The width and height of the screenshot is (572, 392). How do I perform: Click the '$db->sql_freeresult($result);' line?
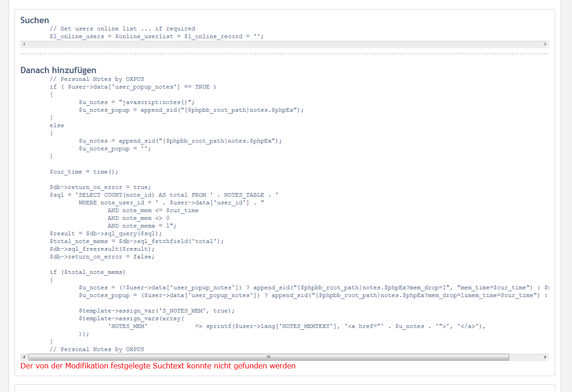click(x=102, y=249)
